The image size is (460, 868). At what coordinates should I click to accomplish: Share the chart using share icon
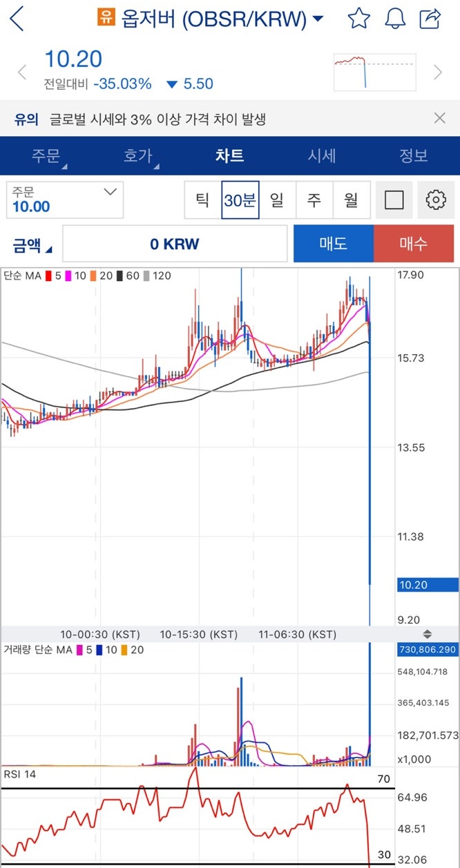(x=430, y=19)
